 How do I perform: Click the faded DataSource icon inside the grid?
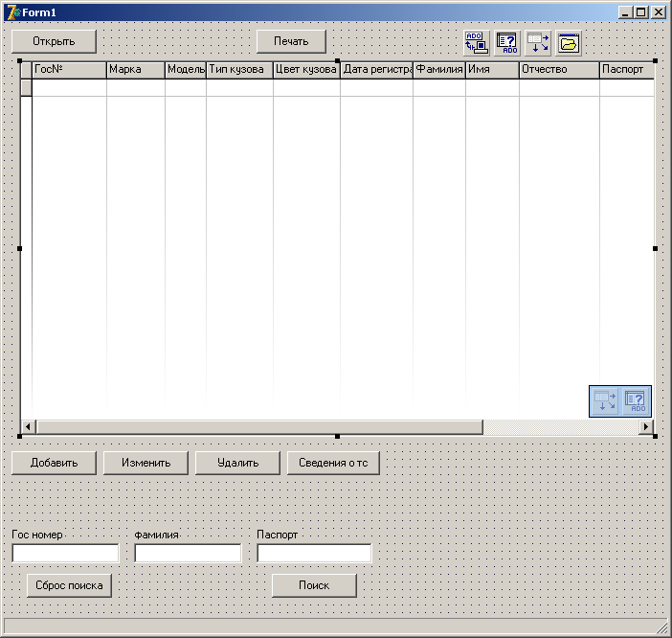[x=605, y=400]
